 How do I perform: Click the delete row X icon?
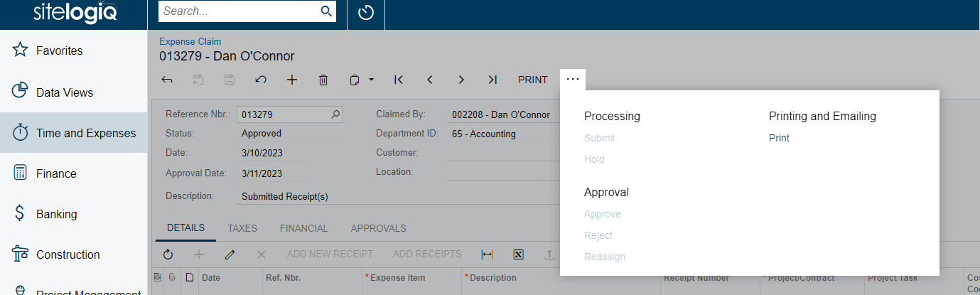coord(261,254)
